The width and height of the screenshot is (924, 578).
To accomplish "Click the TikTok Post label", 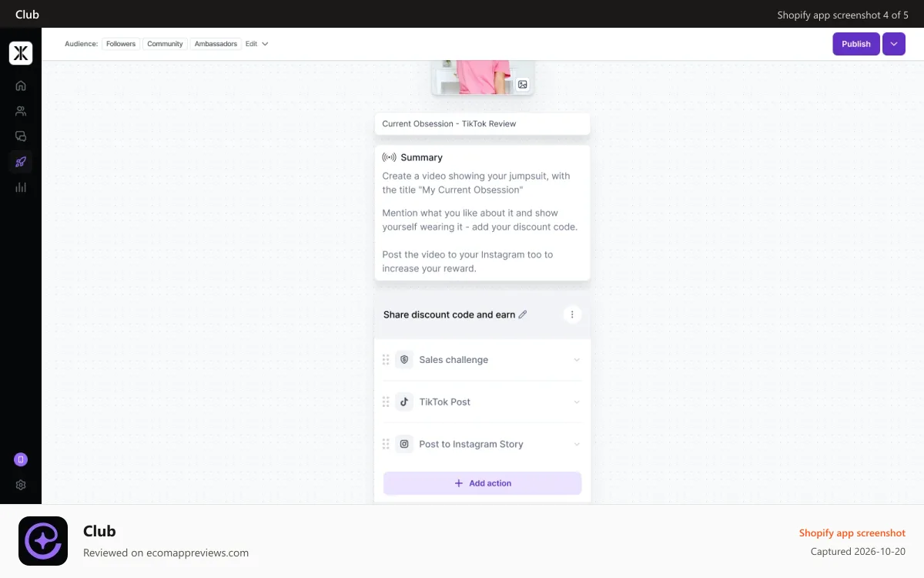I will pos(445,402).
